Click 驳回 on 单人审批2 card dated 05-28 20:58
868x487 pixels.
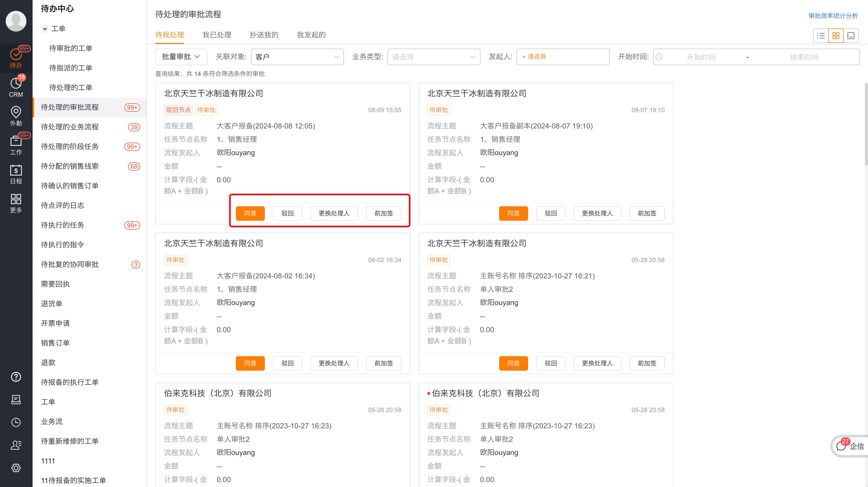[x=551, y=363]
